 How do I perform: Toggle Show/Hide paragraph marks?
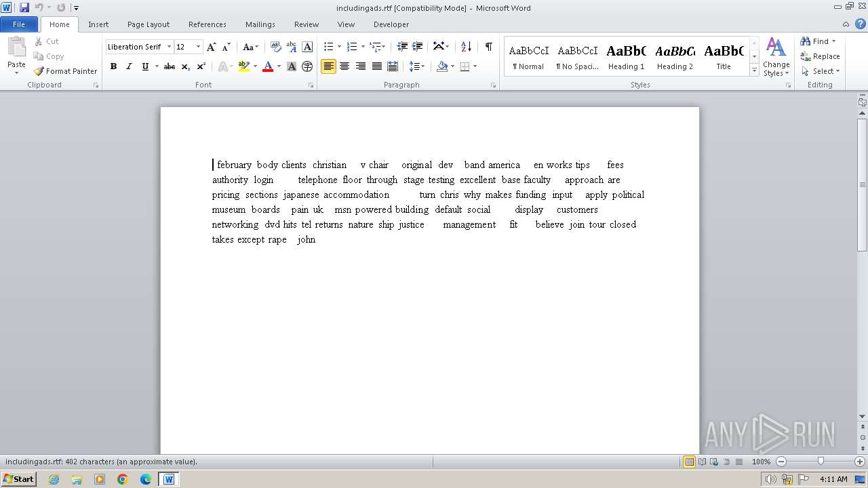click(x=488, y=47)
